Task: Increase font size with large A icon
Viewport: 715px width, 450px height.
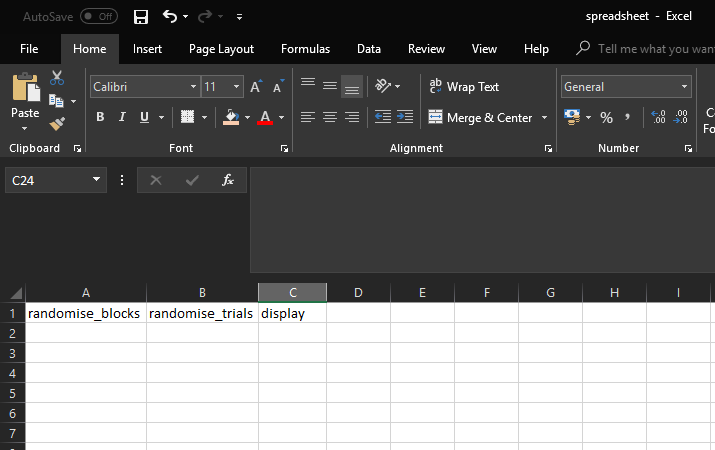Action: (256, 88)
